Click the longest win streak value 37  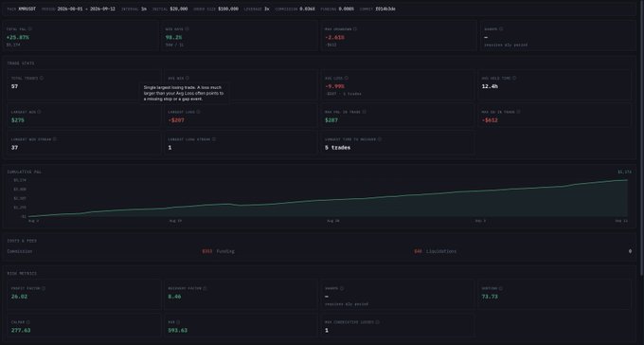point(14,148)
